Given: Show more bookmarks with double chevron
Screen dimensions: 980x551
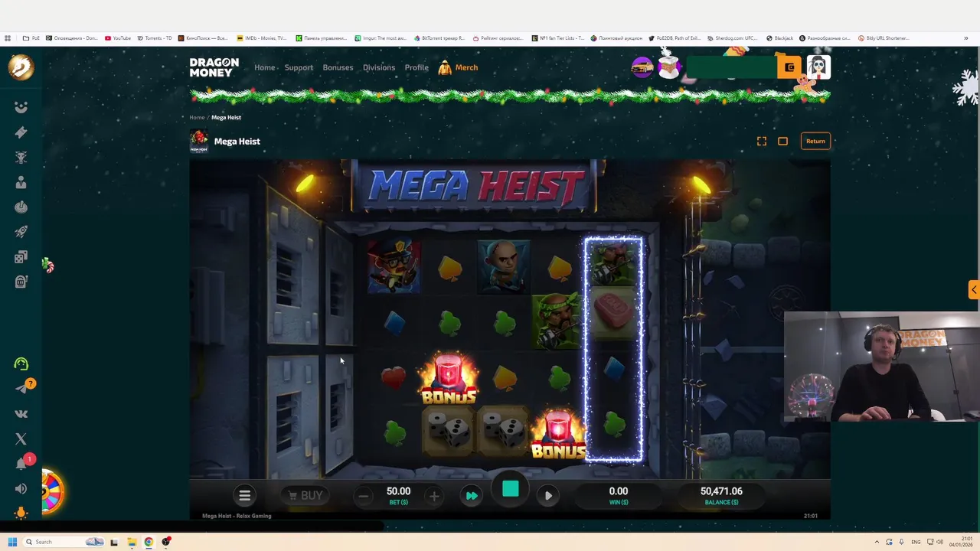Looking at the screenshot, I should [966, 38].
